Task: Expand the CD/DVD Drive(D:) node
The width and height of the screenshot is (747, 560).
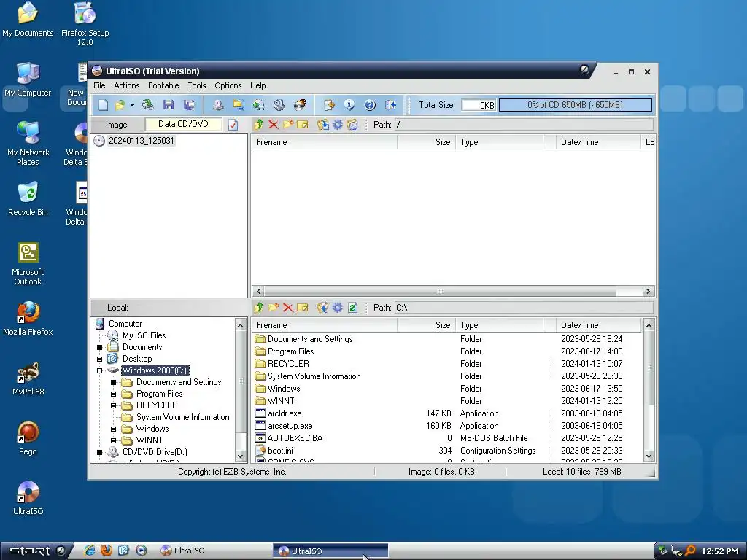Action: pos(99,452)
